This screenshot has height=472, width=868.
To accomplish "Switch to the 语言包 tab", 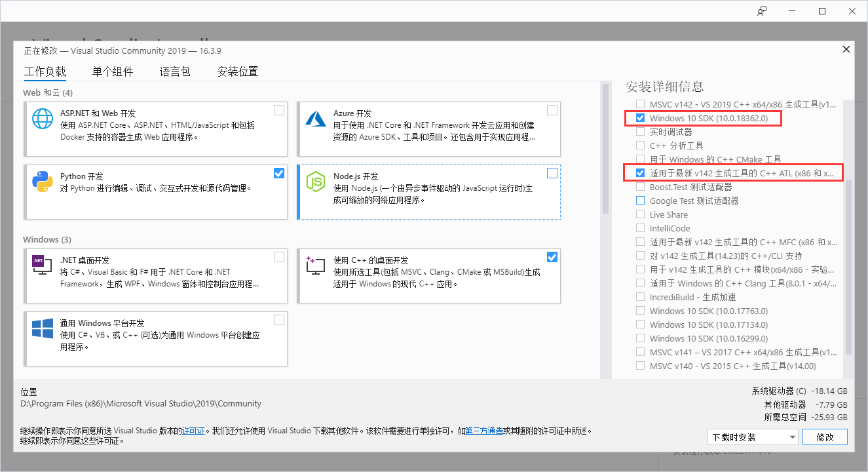I will 175,71.
